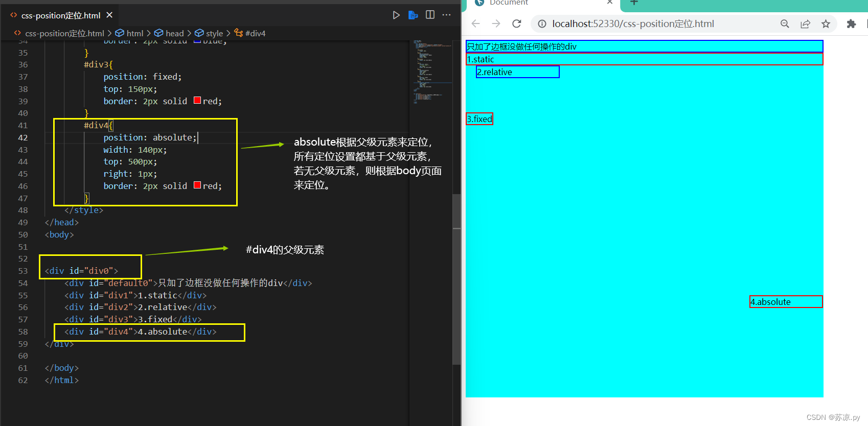This screenshot has height=426, width=868.
Task: Open a new browser tab
Action: pyautogui.click(x=634, y=3)
